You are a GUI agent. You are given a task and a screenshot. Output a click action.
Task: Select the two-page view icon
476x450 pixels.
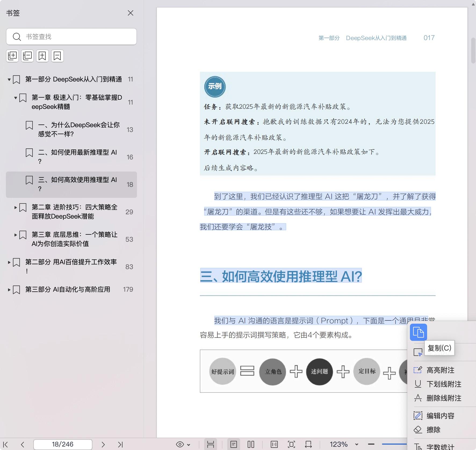(x=250, y=444)
